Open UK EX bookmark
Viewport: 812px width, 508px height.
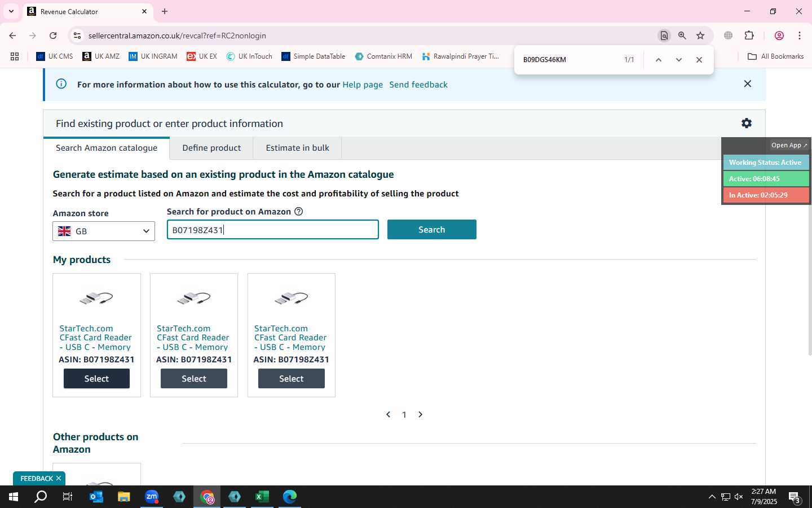tap(202, 56)
